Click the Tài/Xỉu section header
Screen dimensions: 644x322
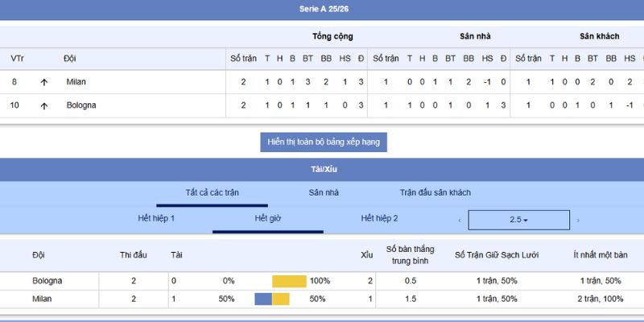click(x=322, y=169)
